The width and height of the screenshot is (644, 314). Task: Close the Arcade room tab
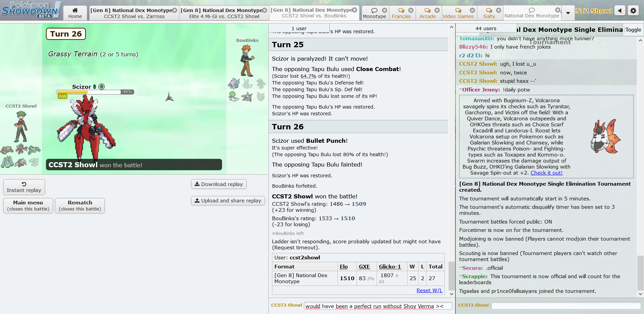click(437, 10)
